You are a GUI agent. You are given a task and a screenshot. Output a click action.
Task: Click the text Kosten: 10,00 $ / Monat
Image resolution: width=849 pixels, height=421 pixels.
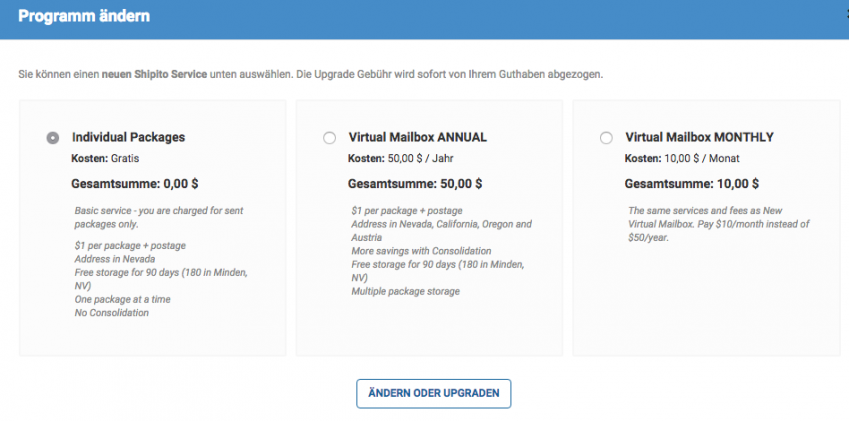682,159
